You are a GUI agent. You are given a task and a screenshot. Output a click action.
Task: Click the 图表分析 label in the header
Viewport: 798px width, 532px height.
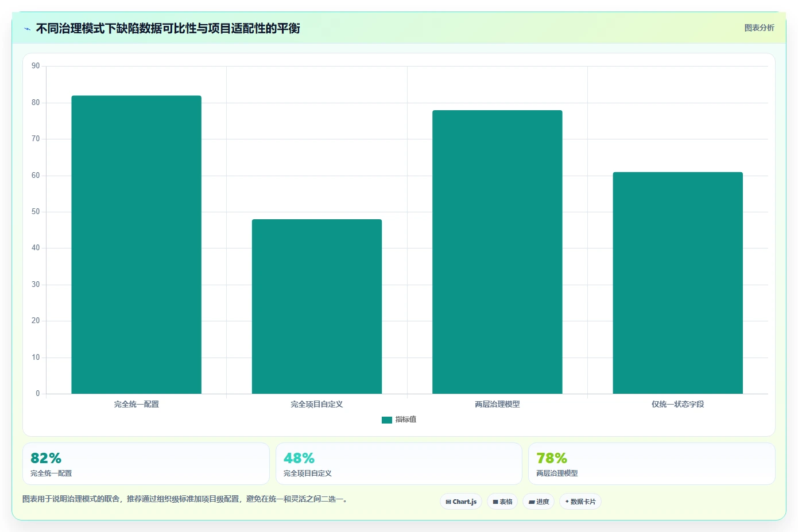tap(759, 28)
